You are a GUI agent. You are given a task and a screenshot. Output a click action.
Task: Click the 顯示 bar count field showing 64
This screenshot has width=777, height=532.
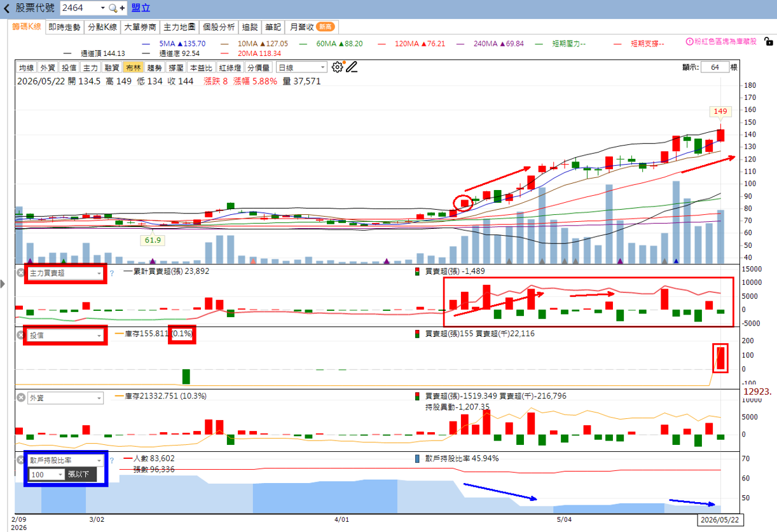(x=715, y=67)
